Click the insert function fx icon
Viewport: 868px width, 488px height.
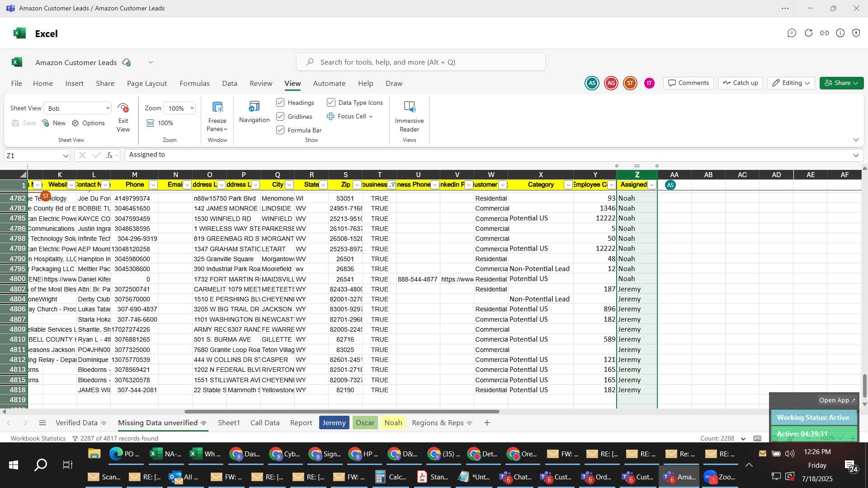coord(109,155)
